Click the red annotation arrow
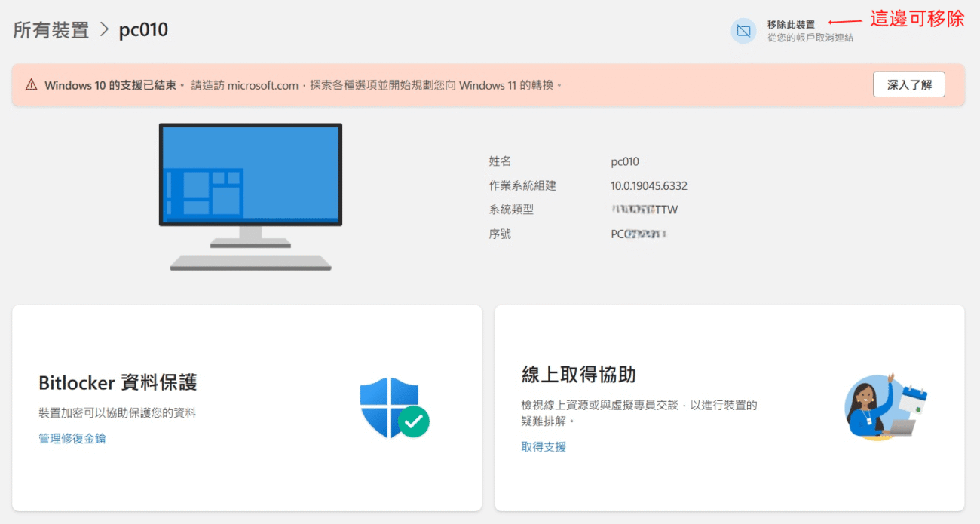 coord(844,22)
